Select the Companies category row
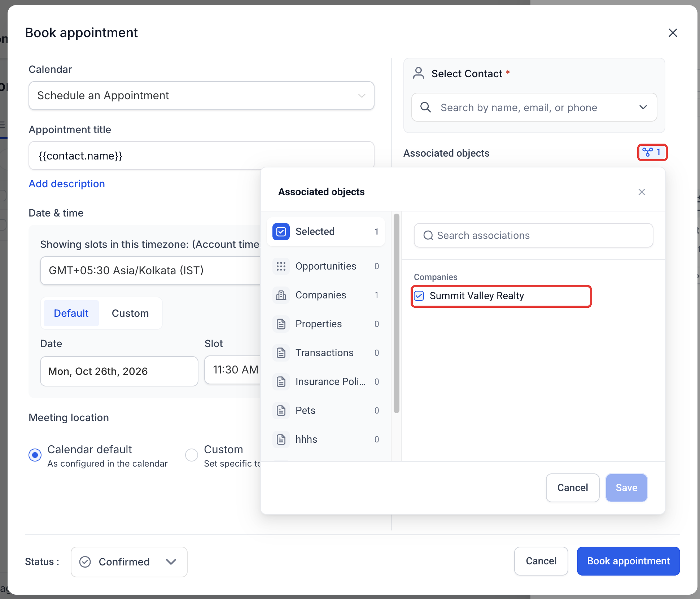The width and height of the screenshot is (700, 599). tap(326, 295)
